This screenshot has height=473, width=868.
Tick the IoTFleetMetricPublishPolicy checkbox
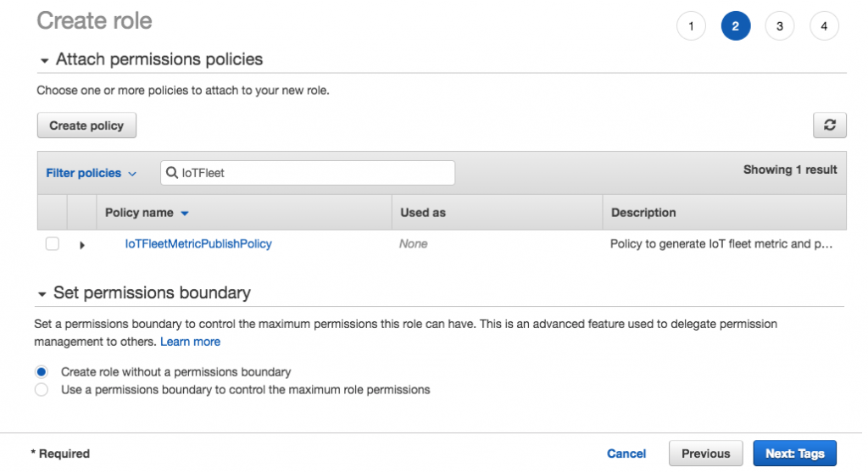(53, 244)
